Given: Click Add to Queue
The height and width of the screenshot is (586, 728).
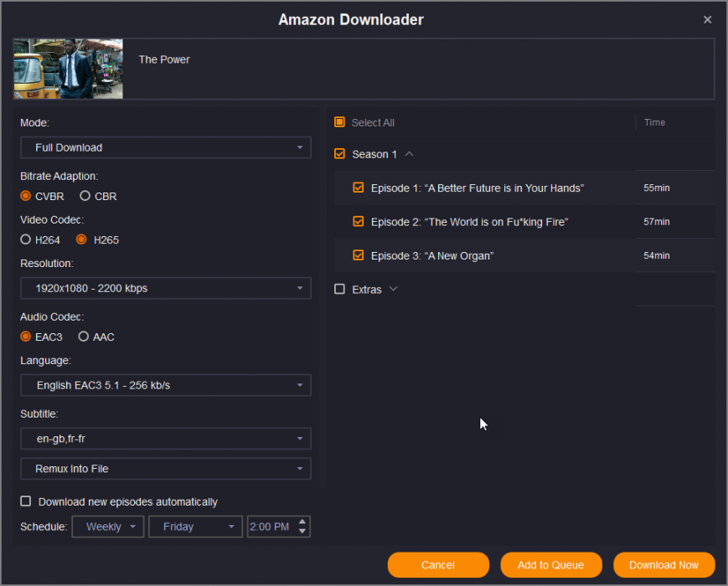Looking at the screenshot, I should tap(551, 565).
